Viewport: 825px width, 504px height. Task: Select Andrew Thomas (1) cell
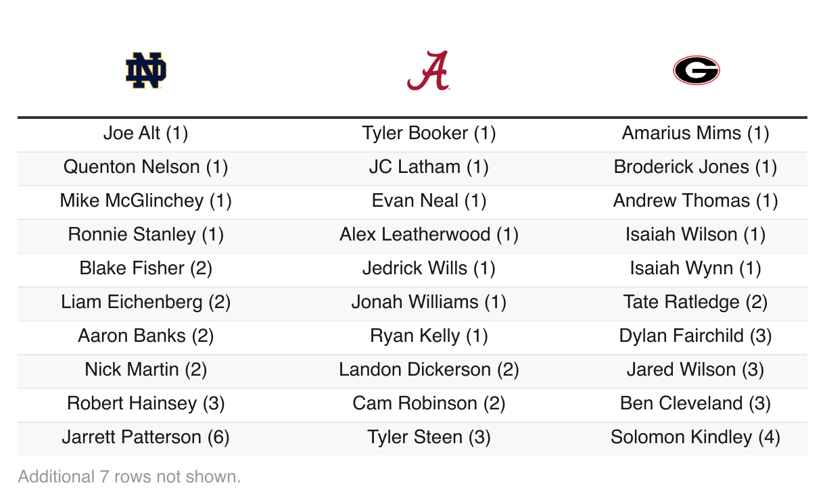point(695,201)
